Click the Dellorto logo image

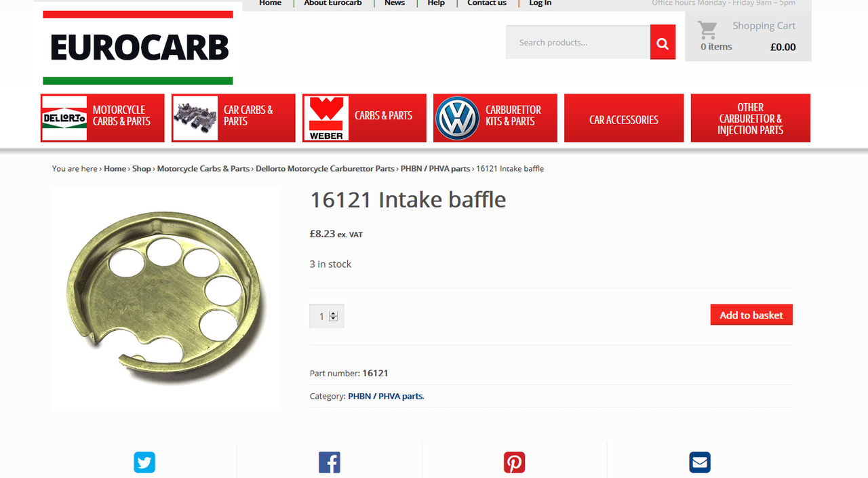64,118
